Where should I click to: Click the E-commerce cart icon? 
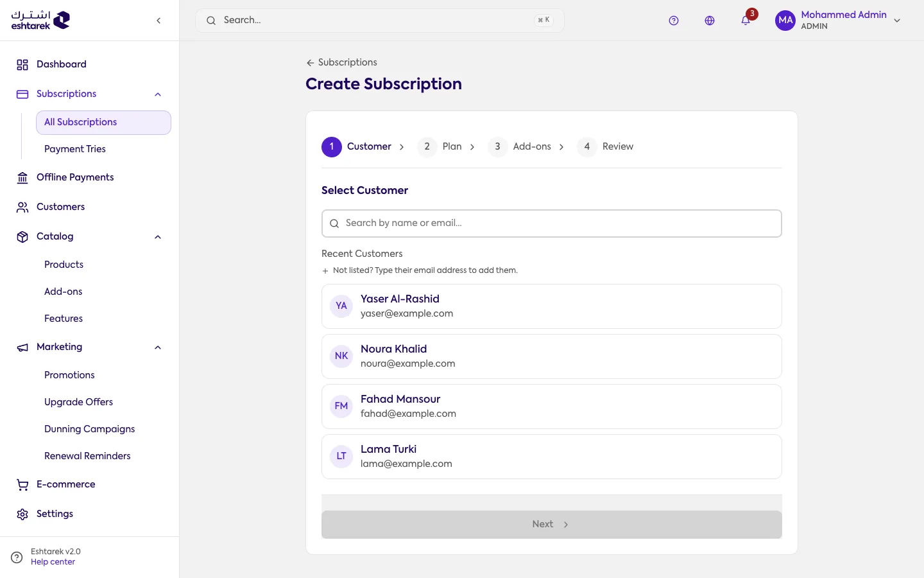click(22, 485)
